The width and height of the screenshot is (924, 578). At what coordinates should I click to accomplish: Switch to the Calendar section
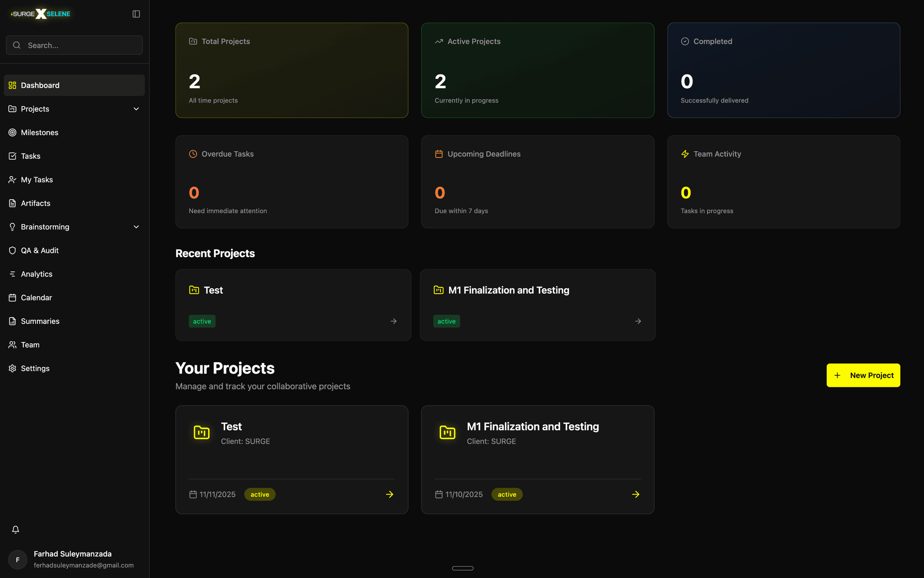click(x=36, y=297)
